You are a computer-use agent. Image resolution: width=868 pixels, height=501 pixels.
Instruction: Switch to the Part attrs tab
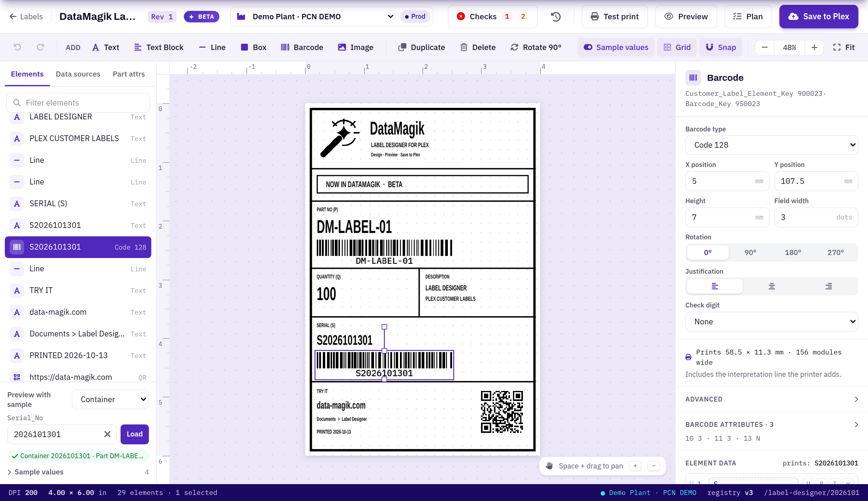(x=129, y=74)
